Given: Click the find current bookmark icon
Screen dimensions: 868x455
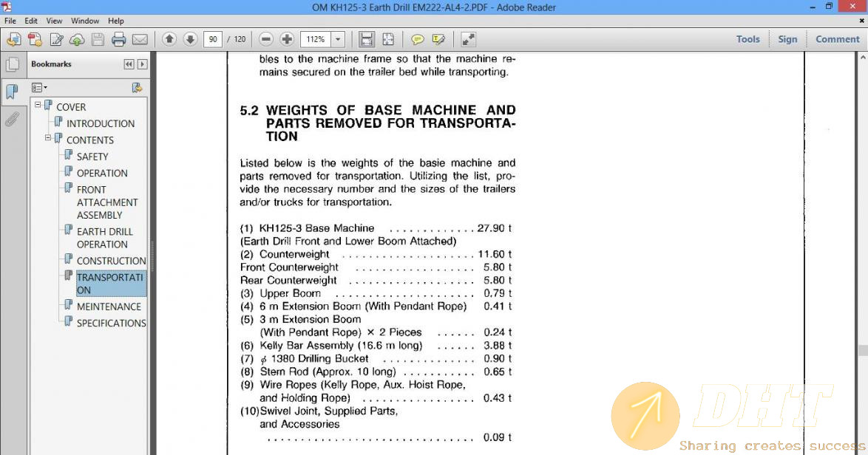Looking at the screenshot, I should [x=137, y=87].
